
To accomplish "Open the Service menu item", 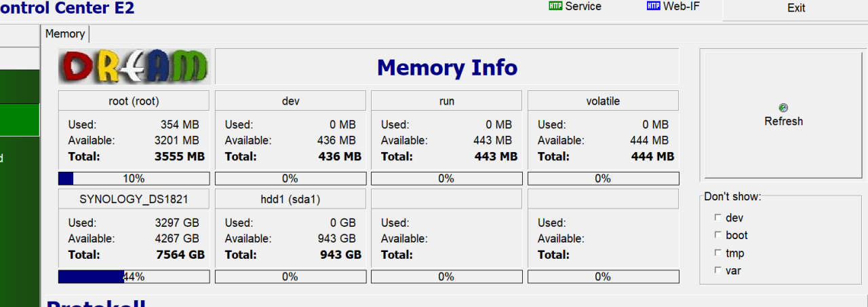I will [x=583, y=6].
